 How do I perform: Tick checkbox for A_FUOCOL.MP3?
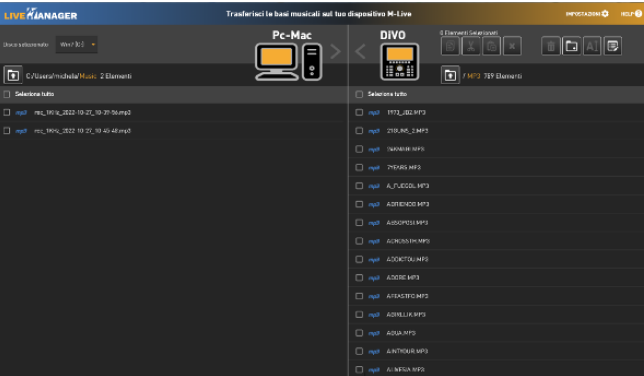tap(359, 186)
